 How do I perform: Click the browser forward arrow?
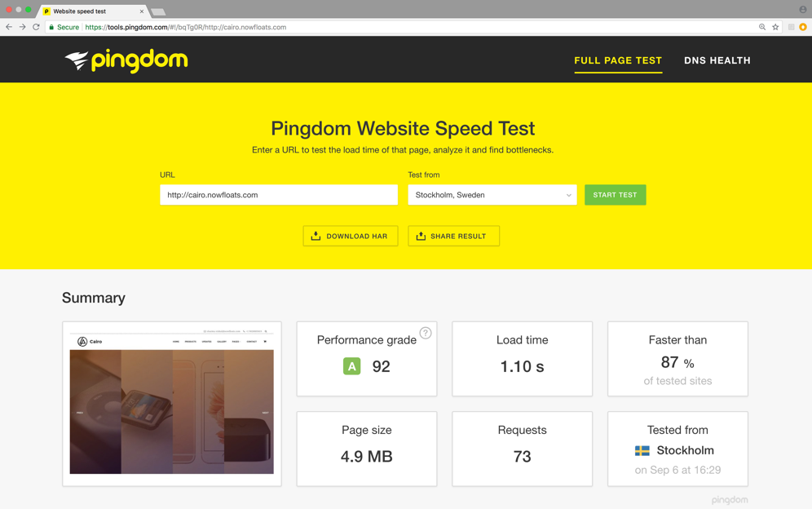click(x=22, y=27)
